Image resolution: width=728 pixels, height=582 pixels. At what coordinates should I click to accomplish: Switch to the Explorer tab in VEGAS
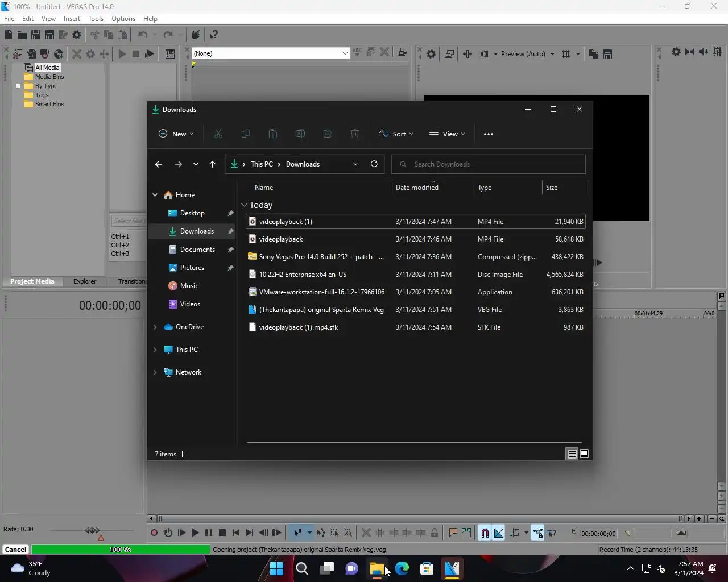tap(85, 281)
